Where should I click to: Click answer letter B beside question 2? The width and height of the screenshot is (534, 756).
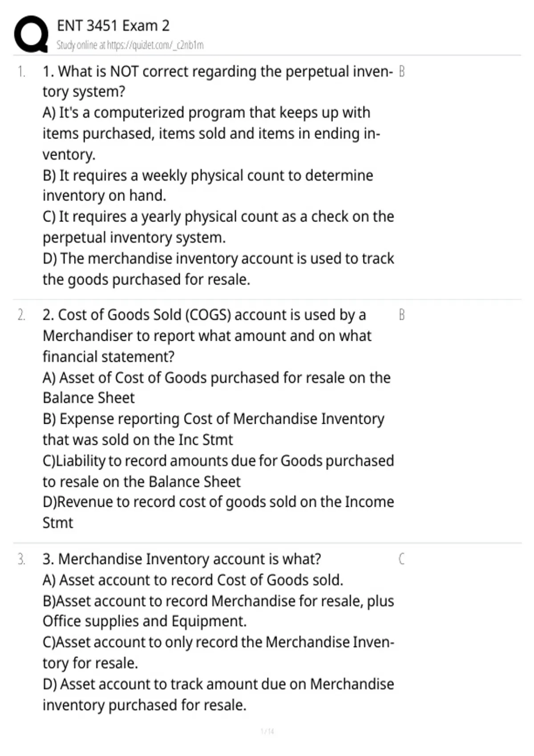click(401, 315)
